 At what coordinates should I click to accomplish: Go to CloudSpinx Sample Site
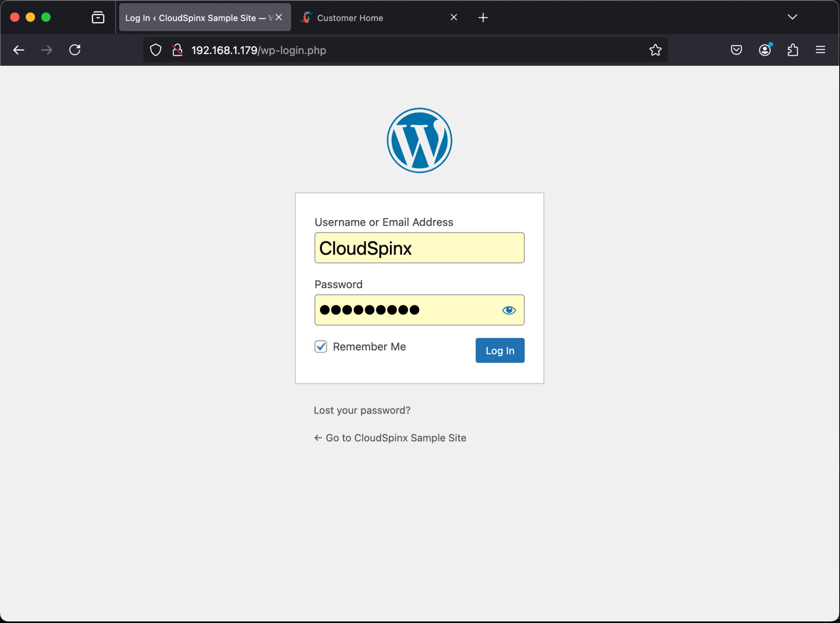pos(390,437)
